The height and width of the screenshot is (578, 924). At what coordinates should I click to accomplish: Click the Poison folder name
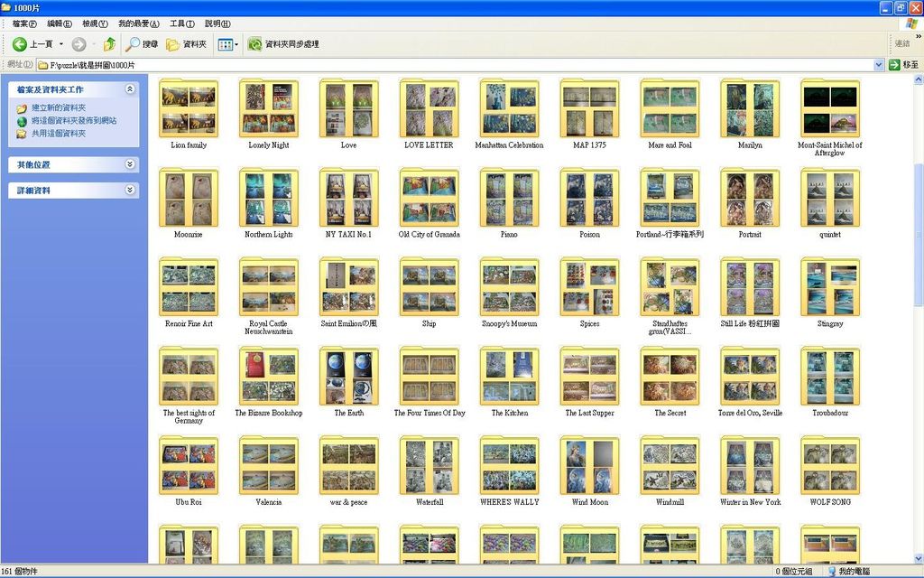point(589,234)
